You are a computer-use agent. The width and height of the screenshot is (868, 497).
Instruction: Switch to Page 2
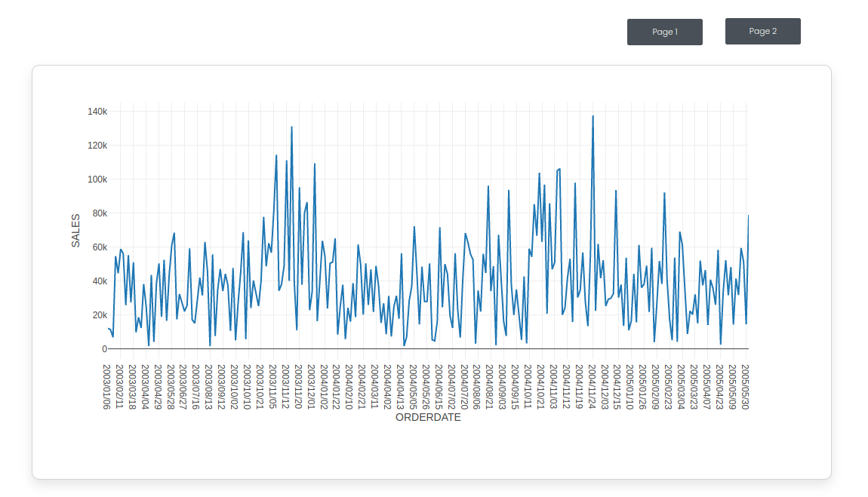[x=762, y=31]
